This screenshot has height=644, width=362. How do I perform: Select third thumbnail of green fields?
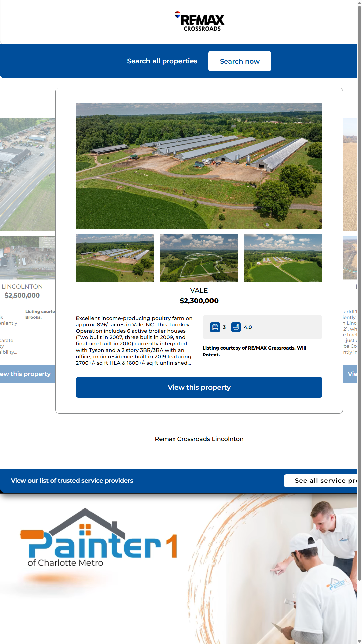(x=283, y=258)
